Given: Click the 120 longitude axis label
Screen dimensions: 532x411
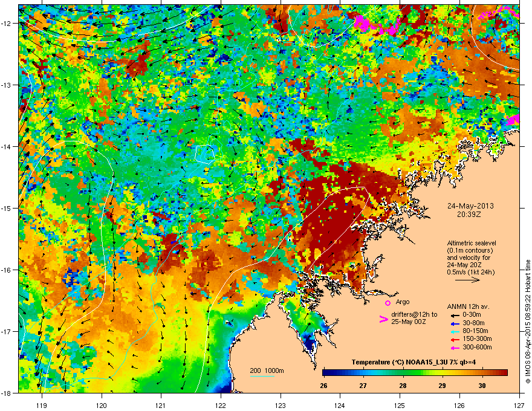Looking at the screenshot, I should point(102,405).
